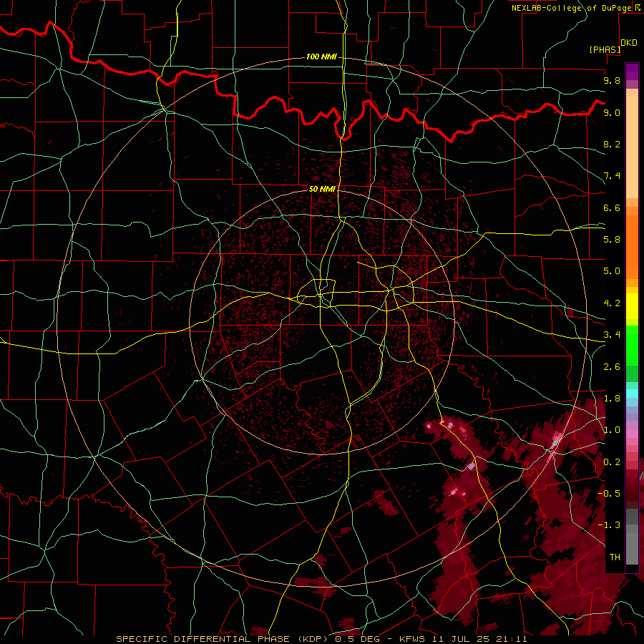Click the 5.8 scale value

pyautogui.click(x=612, y=240)
